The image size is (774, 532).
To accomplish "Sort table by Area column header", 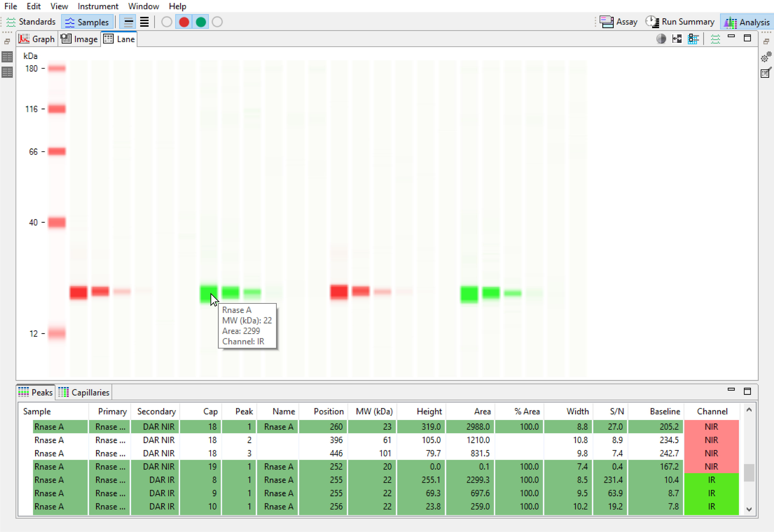I will pyautogui.click(x=470, y=411).
